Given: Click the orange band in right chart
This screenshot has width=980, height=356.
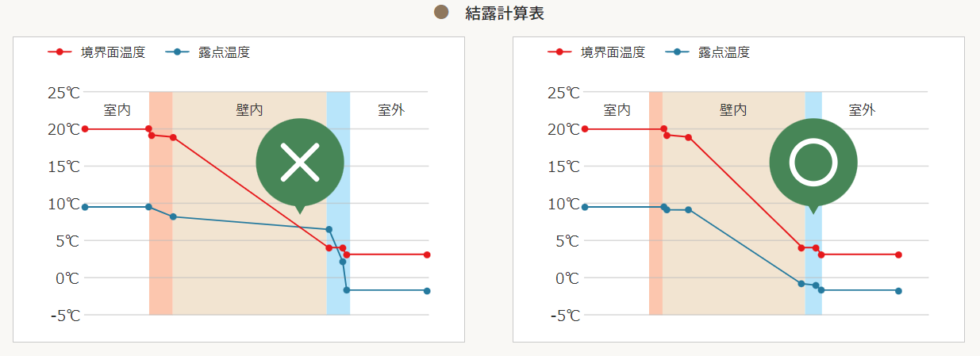Looking at the screenshot, I should coord(655,203).
